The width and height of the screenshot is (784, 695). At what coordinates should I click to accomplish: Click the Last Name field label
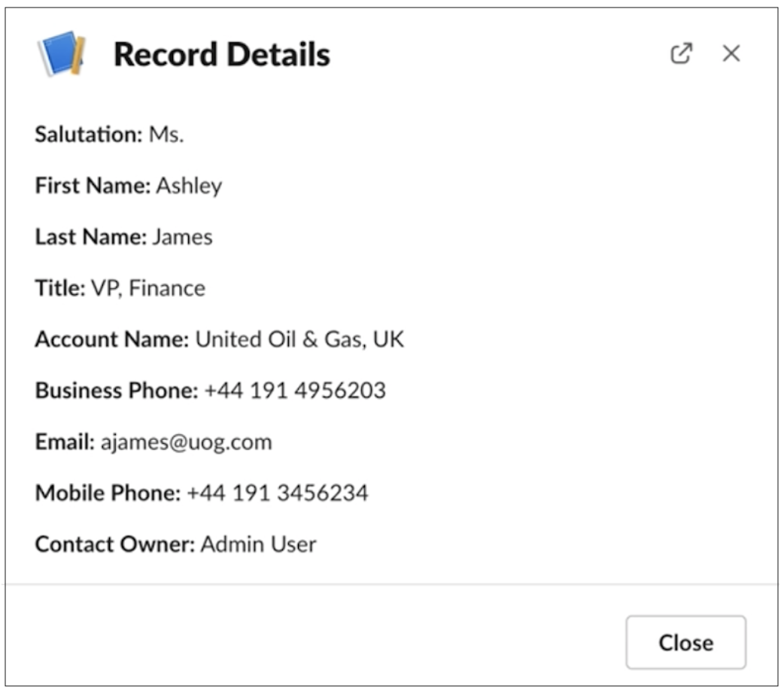click(91, 237)
